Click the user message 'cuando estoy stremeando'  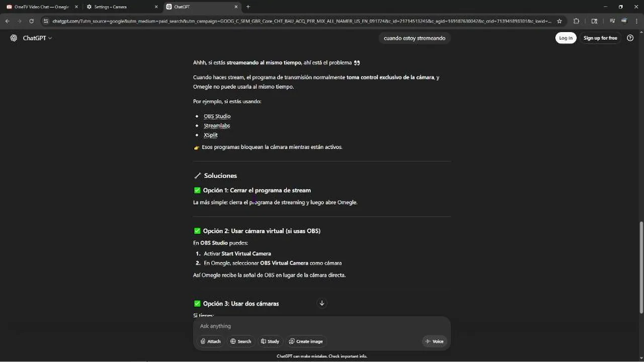[x=415, y=38]
